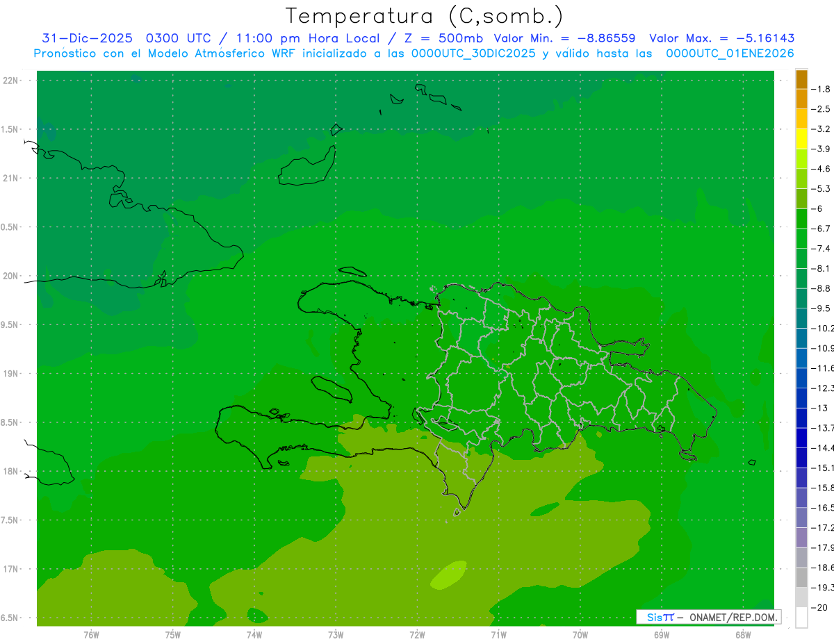Click the "18N" latitude label
Image resolution: width=834 pixels, height=644 pixels.
pos(12,472)
